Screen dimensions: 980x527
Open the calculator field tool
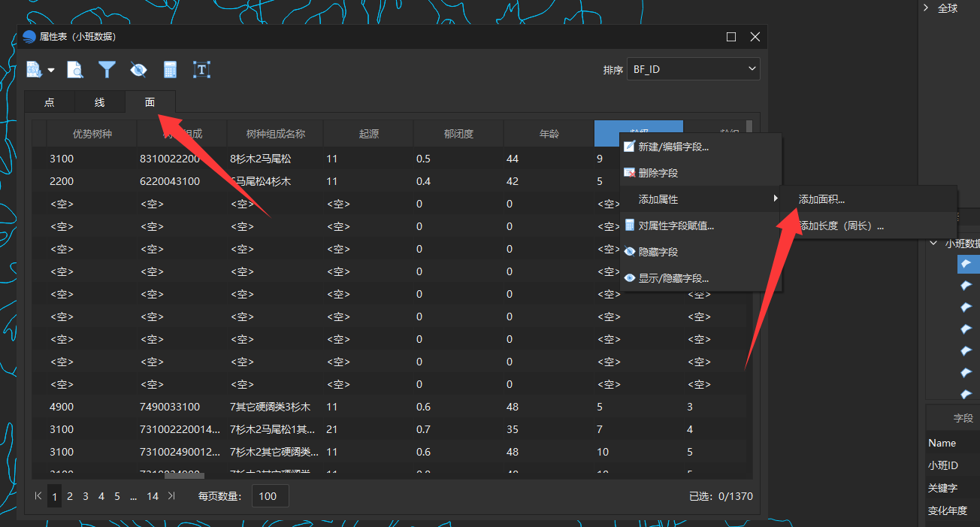click(x=170, y=70)
